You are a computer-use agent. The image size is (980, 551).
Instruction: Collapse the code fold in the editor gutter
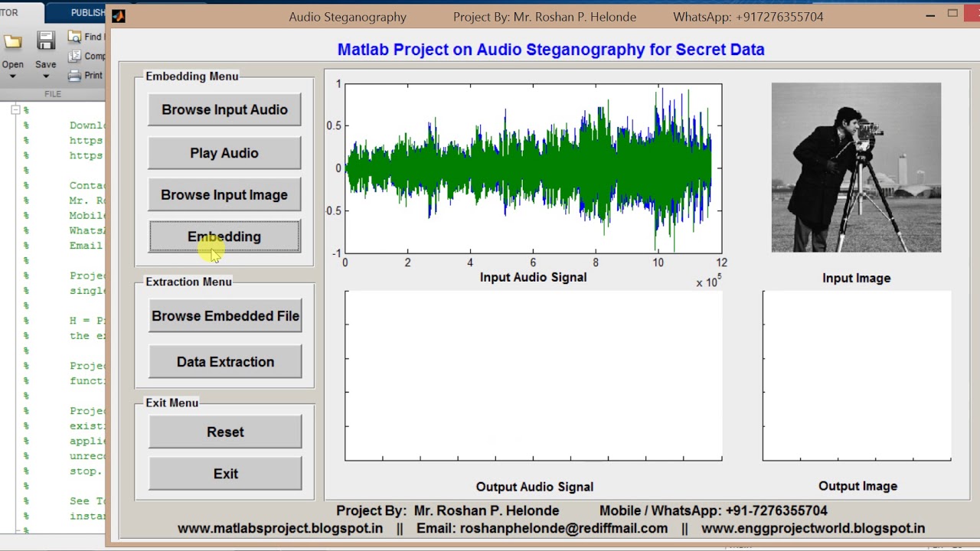(15, 110)
